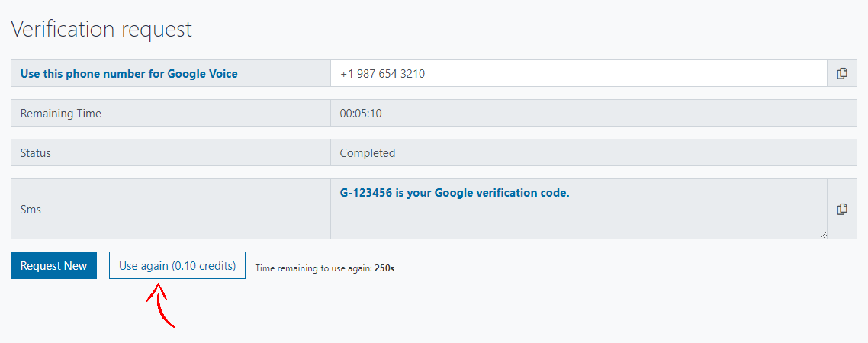Image resolution: width=868 pixels, height=343 pixels.
Task: Copy the SMS message using the copy icon
Action: tap(842, 209)
